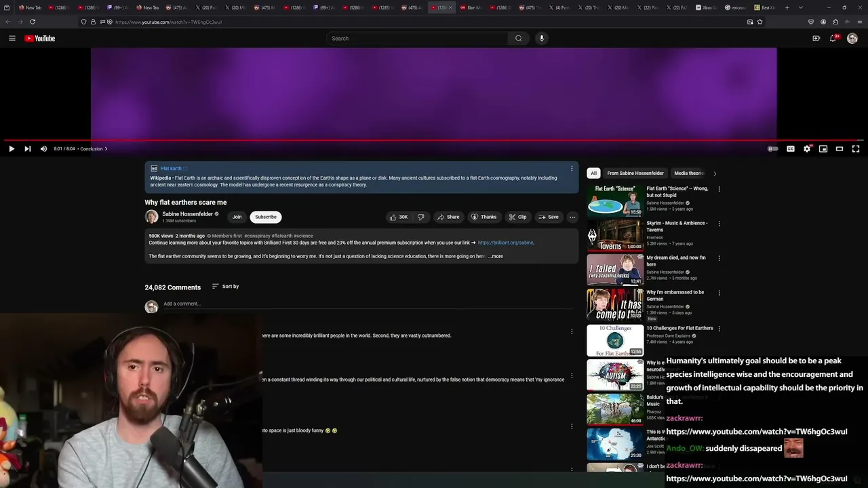Open 10 Challenges For Flat Earthers title

(679, 328)
